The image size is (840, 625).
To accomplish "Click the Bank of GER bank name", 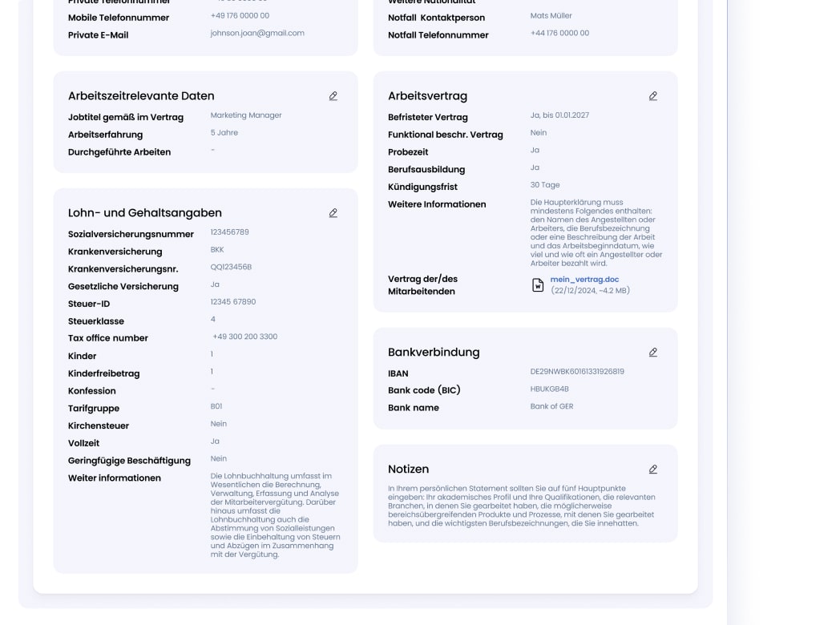I will (551, 407).
